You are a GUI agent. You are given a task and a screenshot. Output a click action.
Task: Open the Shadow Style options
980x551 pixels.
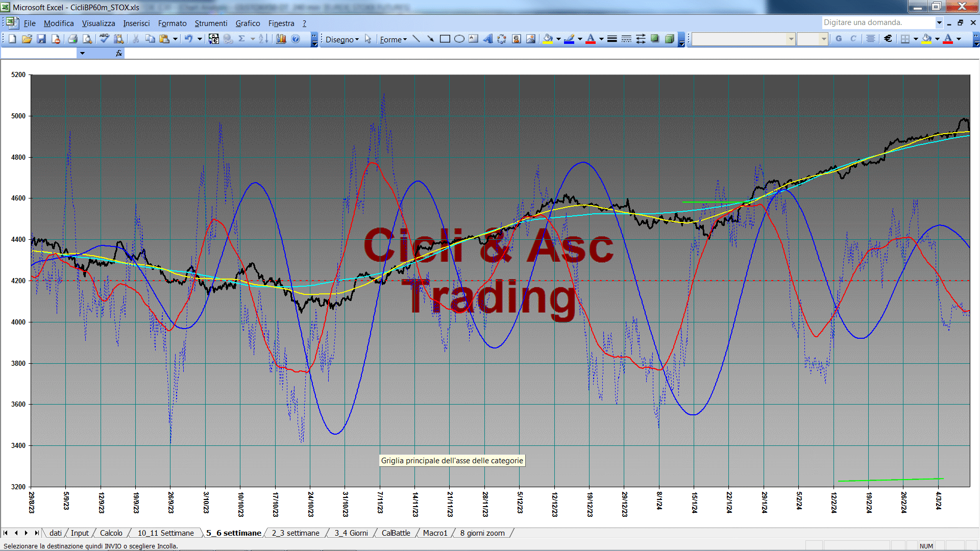tap(655, 39)
